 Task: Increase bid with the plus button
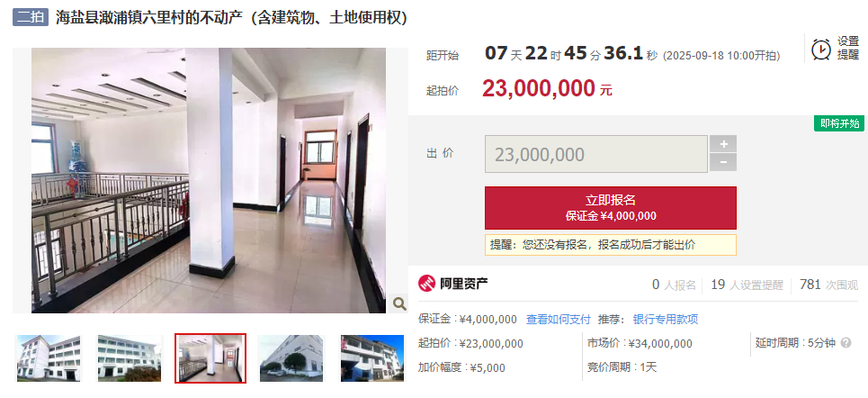point(723,144)
